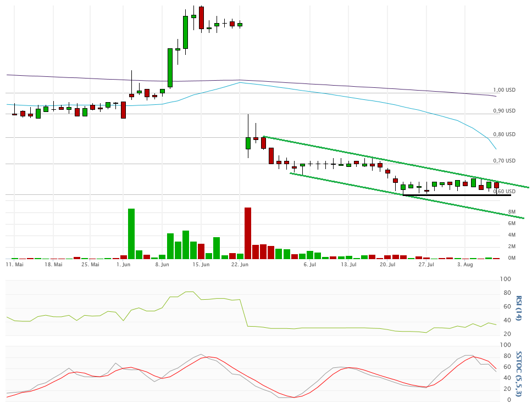Click the 1,00 USD price axis label

coord(504,90)
